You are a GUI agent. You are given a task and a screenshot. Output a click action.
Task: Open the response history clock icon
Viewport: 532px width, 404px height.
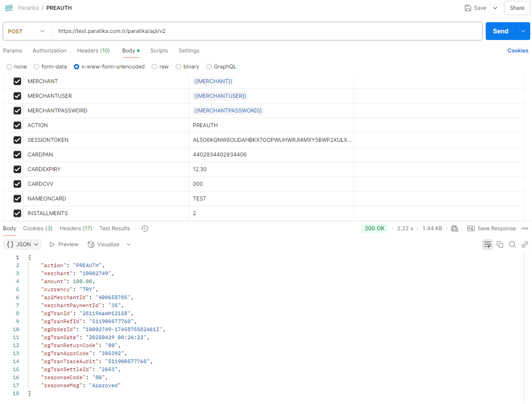[x=145, y=228]
